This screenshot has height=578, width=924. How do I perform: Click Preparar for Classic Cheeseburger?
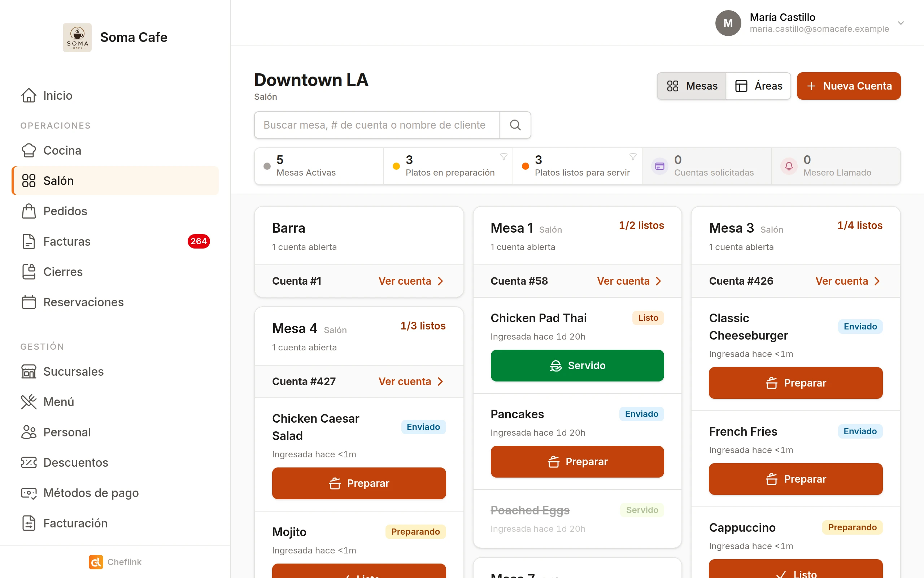tap(796, 383)
